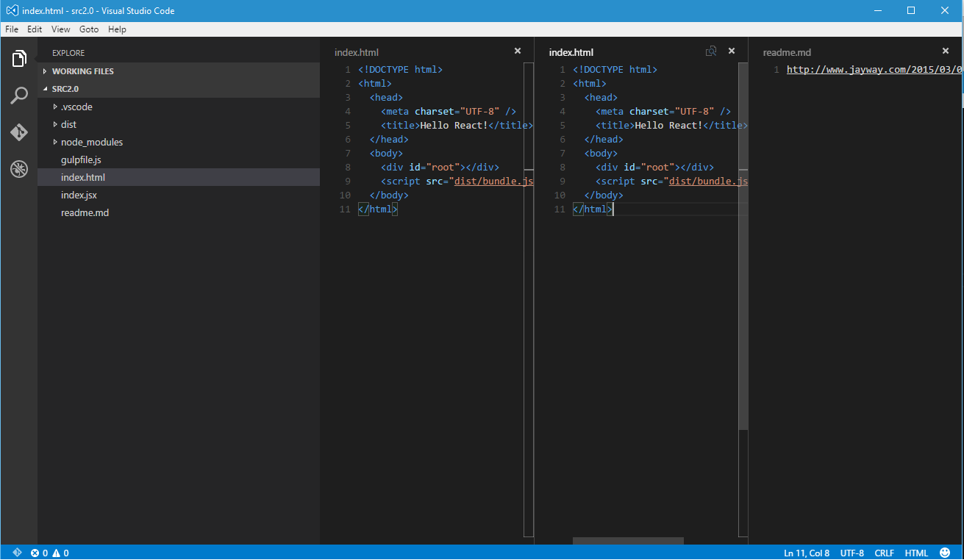Open the File menu
The height and width of the screenshot is (560, 964).
pyautogui.click(x=12, y=29)
